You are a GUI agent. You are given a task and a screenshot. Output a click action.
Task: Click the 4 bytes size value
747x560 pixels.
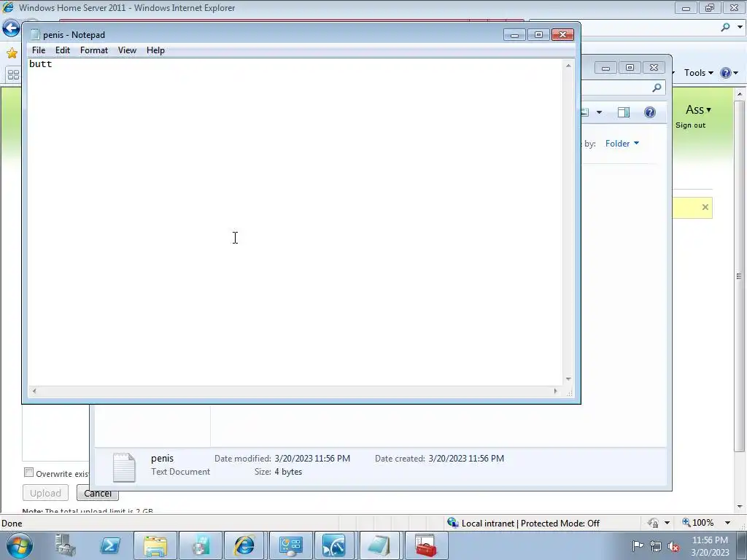(x=288, y=472)
